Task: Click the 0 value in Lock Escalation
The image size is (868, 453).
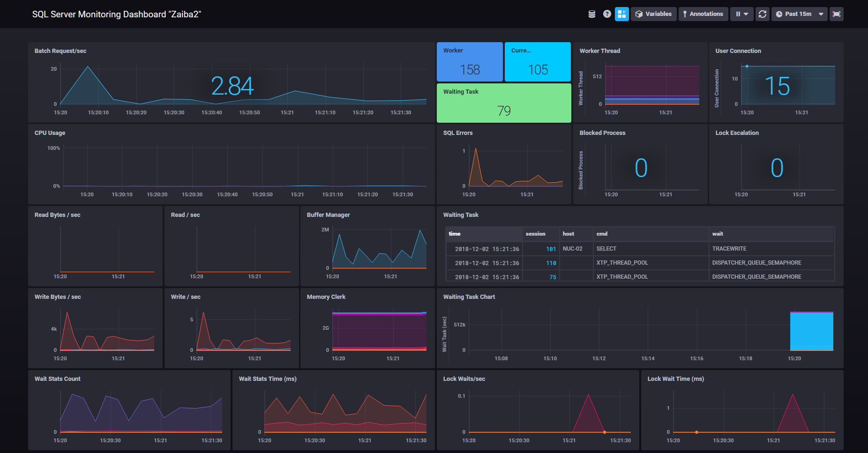Action: click(x=777, y=168)
